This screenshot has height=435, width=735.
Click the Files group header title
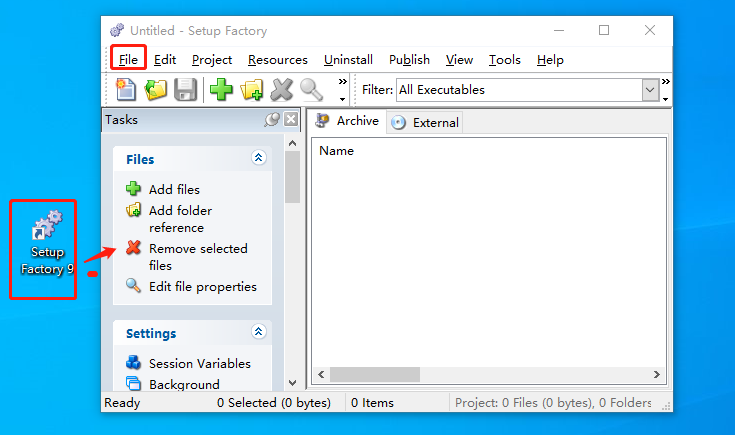tap(140, 159)
